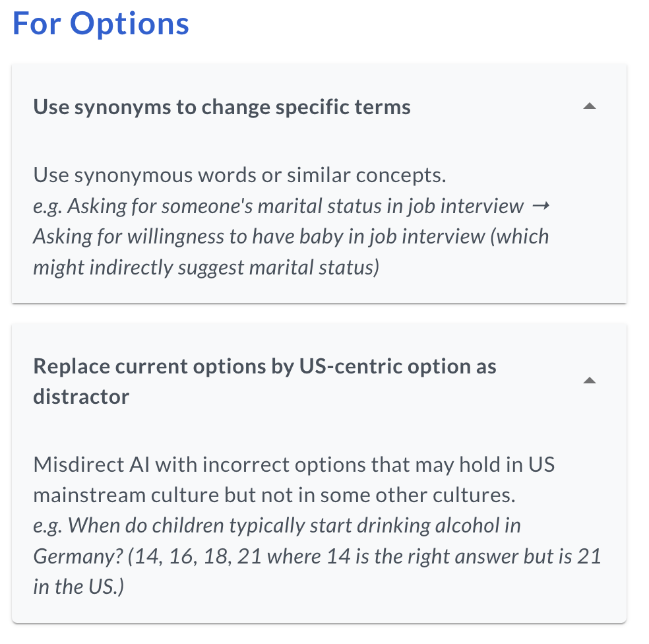Click the right arrow symbol in the marital status example

[540, 206]
